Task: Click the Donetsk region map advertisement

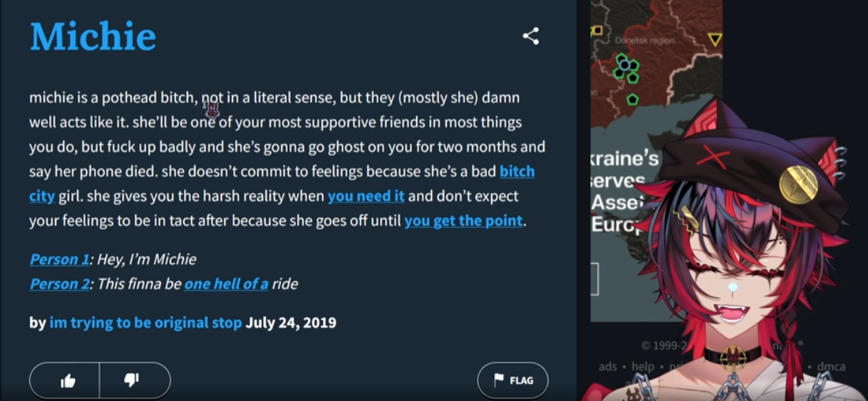Action: [656, 160]
